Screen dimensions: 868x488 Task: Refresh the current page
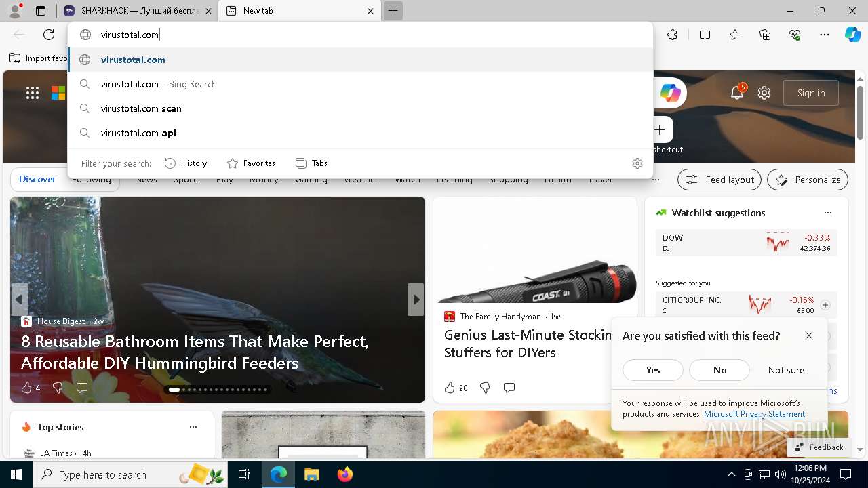[49, 35]
